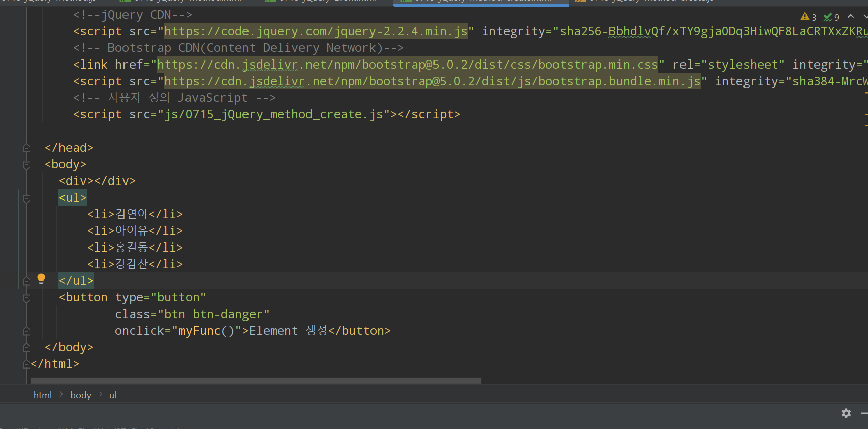Viewport: 868px width, 429px height.
Task: Collapse the <ul> fold marker in gutter
Action: (27, 198)
